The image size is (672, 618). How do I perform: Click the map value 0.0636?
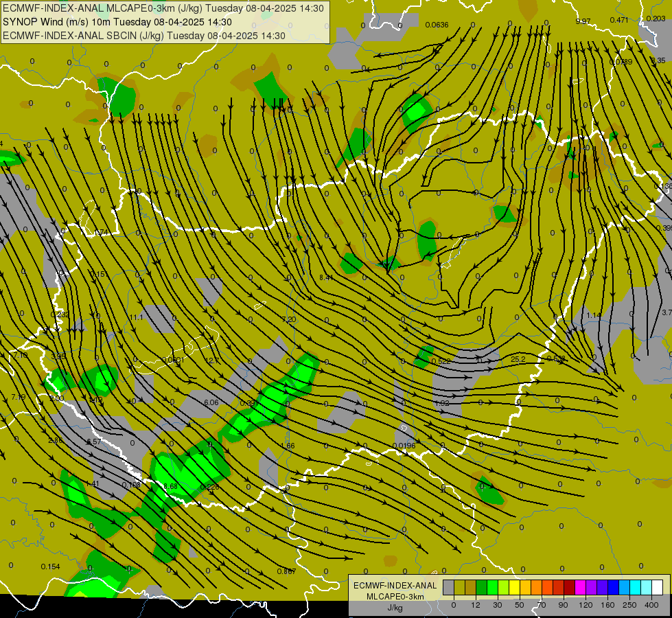coord(437,25)
